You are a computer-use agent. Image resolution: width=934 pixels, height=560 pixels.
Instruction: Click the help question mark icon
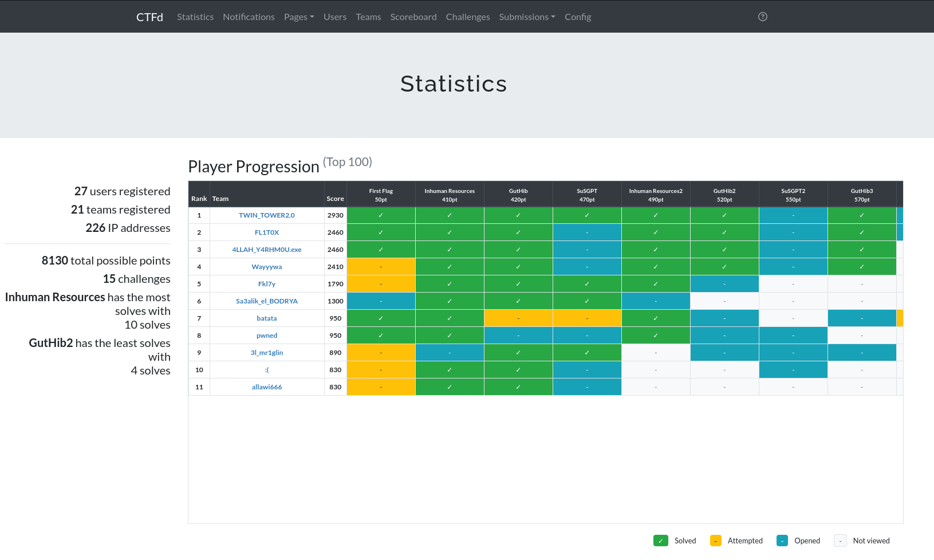click(762, 17)
